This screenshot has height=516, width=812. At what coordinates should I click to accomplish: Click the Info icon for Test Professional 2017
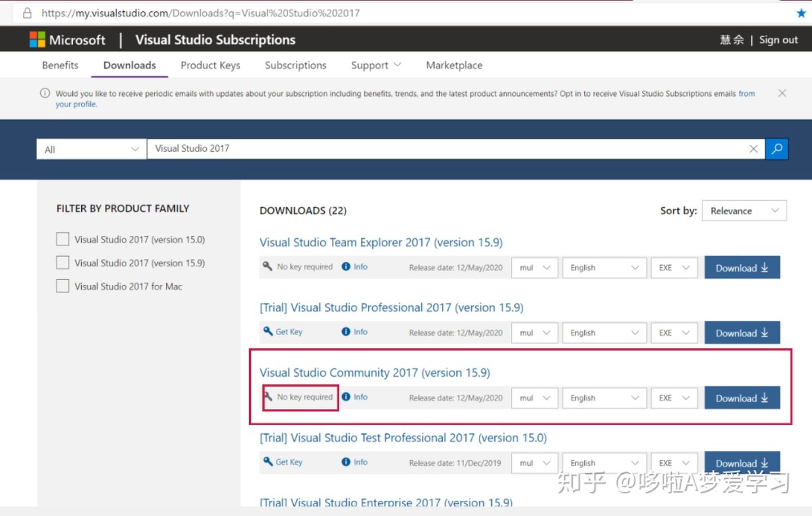pyautogui.click(x=346, y=462)
